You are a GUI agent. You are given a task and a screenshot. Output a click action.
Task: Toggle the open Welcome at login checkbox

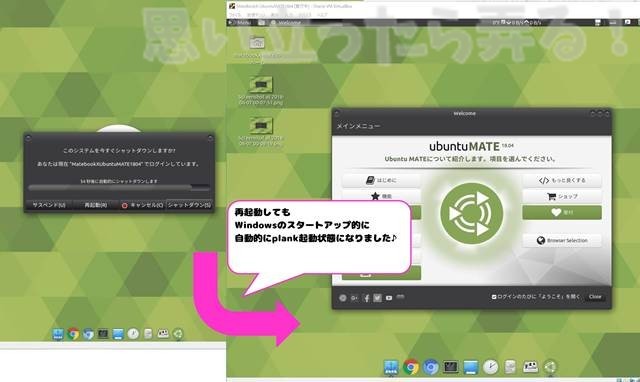pyautogui.click(x=494, y=297)
